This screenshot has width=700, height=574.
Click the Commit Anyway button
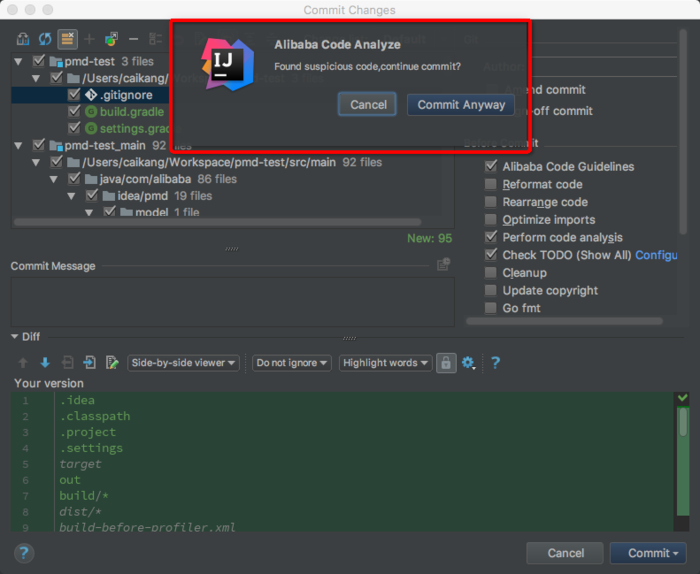[x=461, y=104]
